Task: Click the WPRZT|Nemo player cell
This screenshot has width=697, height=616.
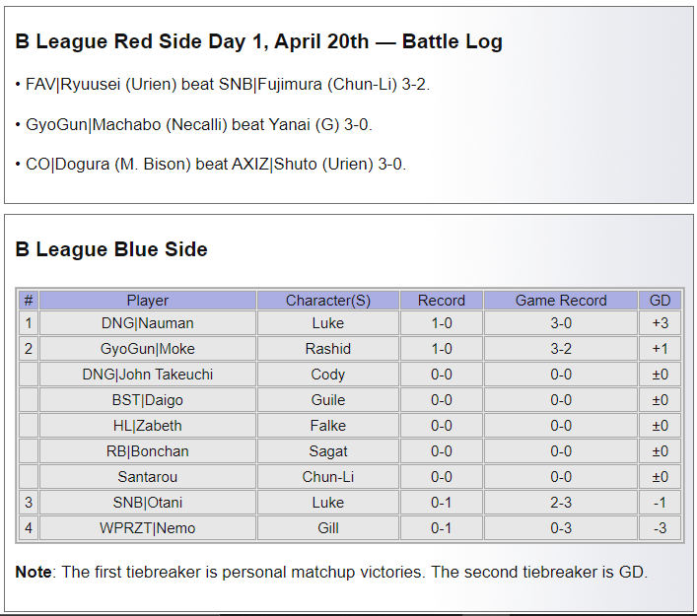Action: [148, 528]
